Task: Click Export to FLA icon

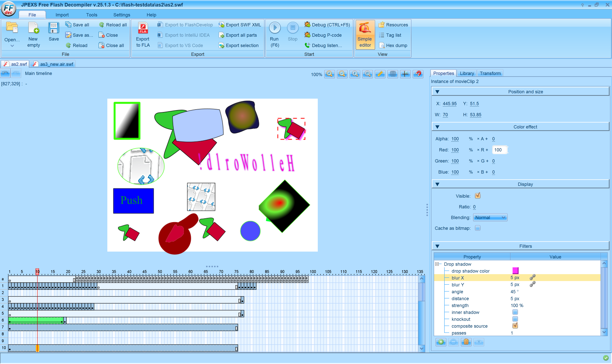Action: 143,28
